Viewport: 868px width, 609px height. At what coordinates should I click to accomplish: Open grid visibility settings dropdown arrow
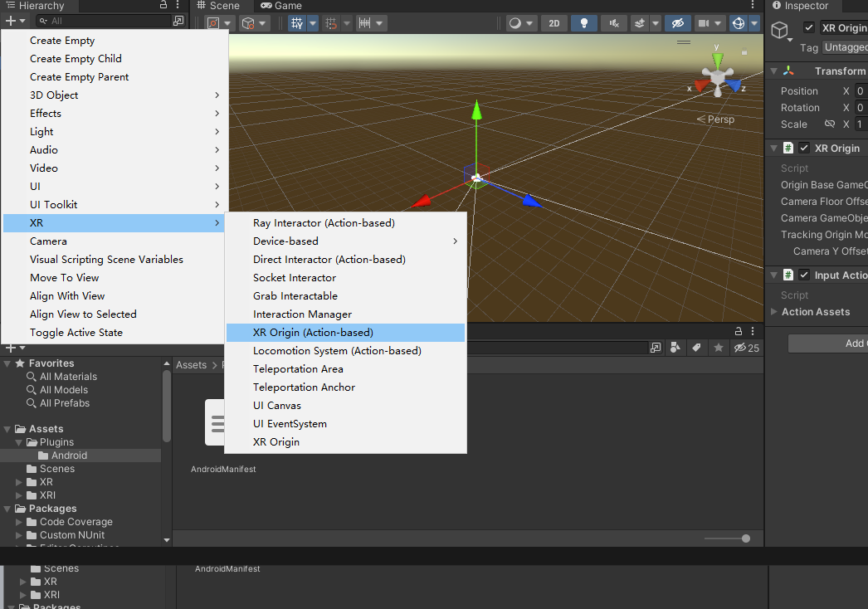tap(313, 23)
